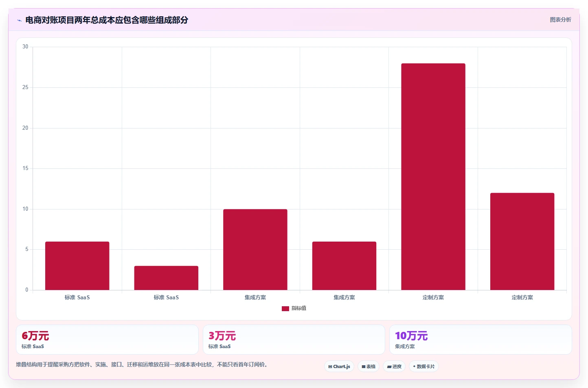
Task: Click the title 电商对账项目两年总成本应包含哪些组成部分
Action: tap(107, 20)
